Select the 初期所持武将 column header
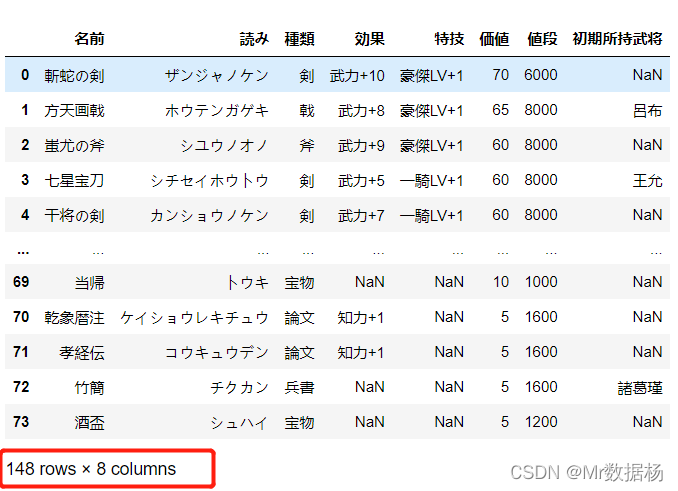This screenshot has width=678, height=491. (617, 39)
